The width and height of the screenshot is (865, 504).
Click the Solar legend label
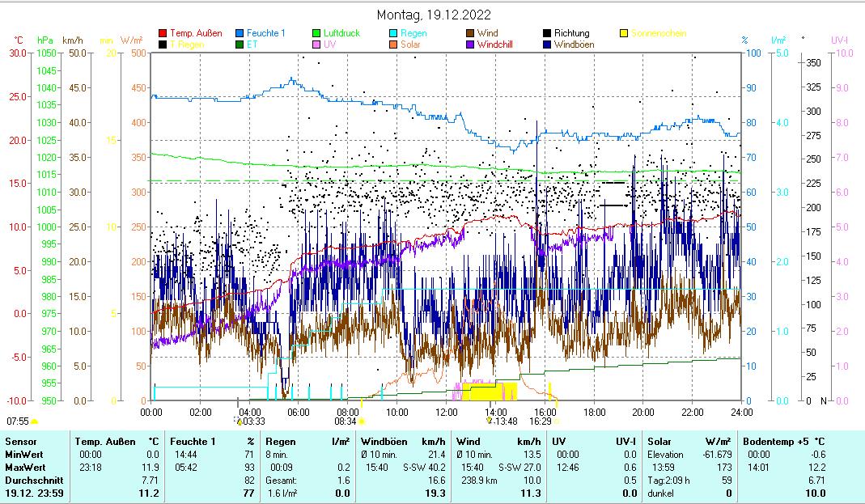click(410, 44)
